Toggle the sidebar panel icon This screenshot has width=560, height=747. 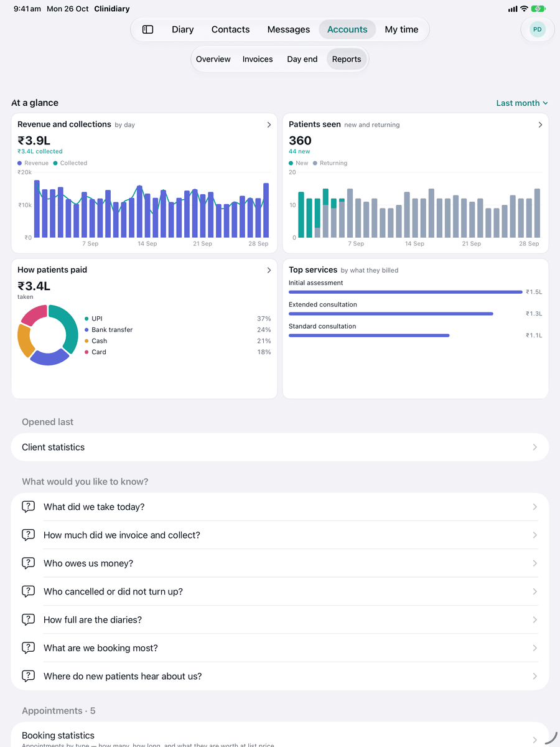pos(147,29)
